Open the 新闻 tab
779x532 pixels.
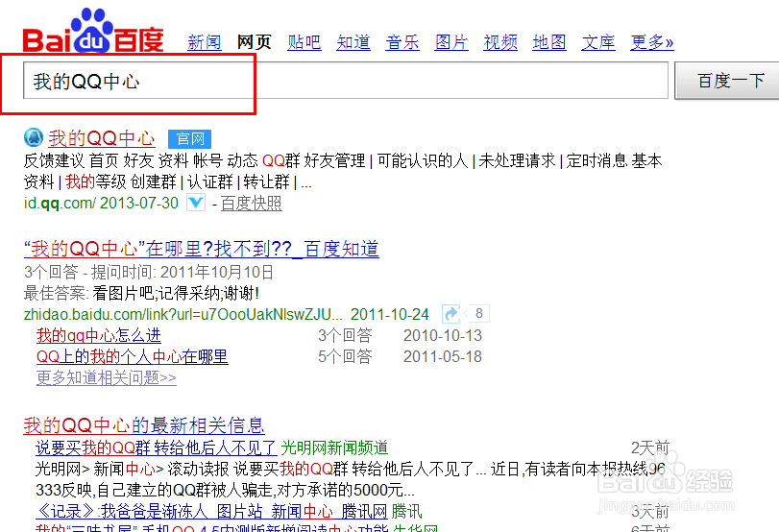(x=205, y=42)
